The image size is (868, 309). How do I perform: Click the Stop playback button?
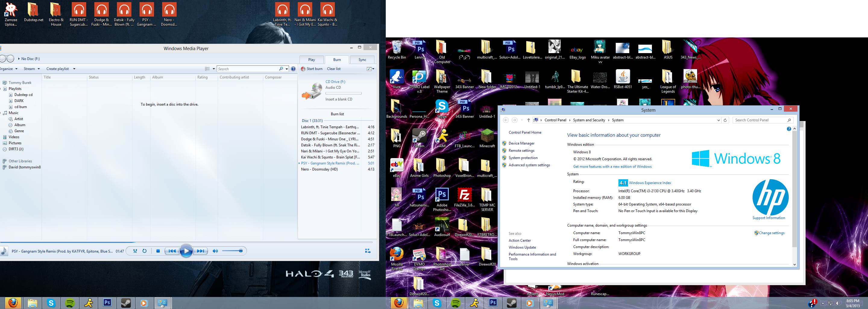158,251
